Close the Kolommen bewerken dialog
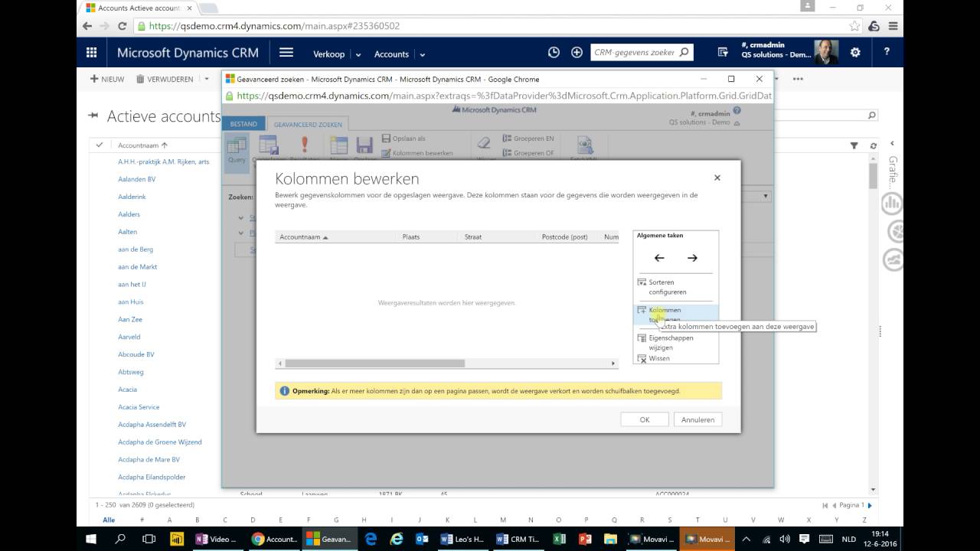This screenshot has width=980, height=551. point(717,178)
